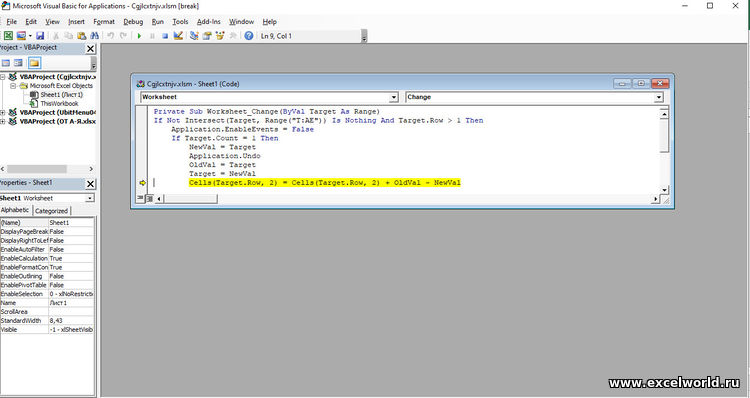The width and height of the screenshot is (750, 398).
Task: Click the Paste clipboard icon
Action: pos(82,36)
